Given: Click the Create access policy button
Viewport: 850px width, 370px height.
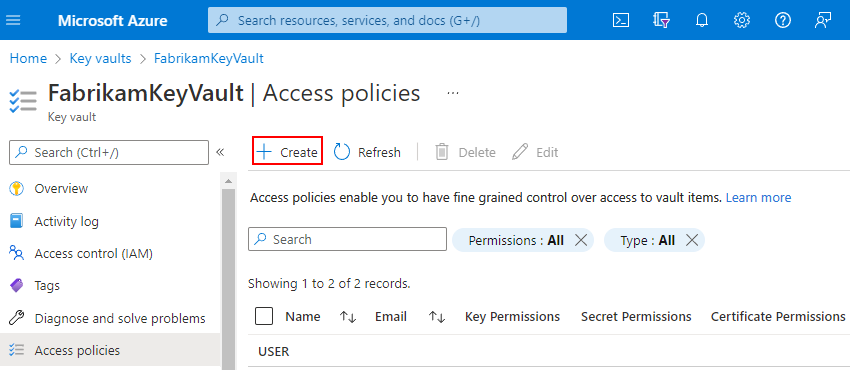Looking at the screenshot, I should [287, 152].
